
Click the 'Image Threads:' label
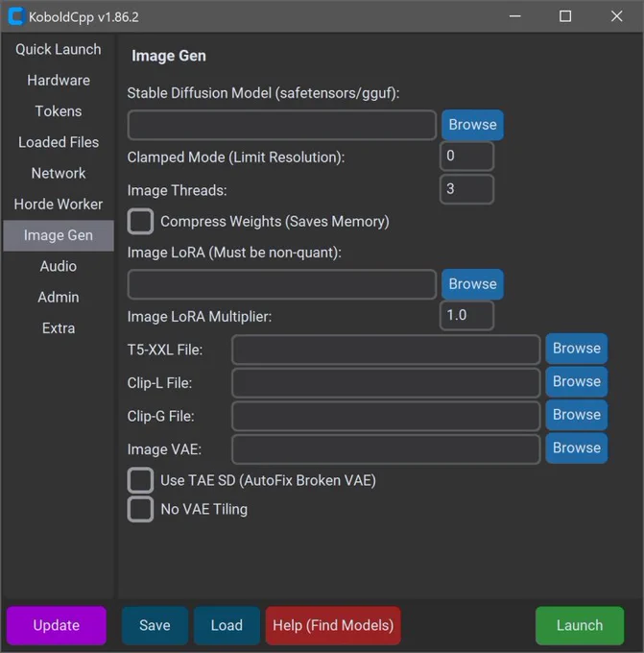[177, 190]
